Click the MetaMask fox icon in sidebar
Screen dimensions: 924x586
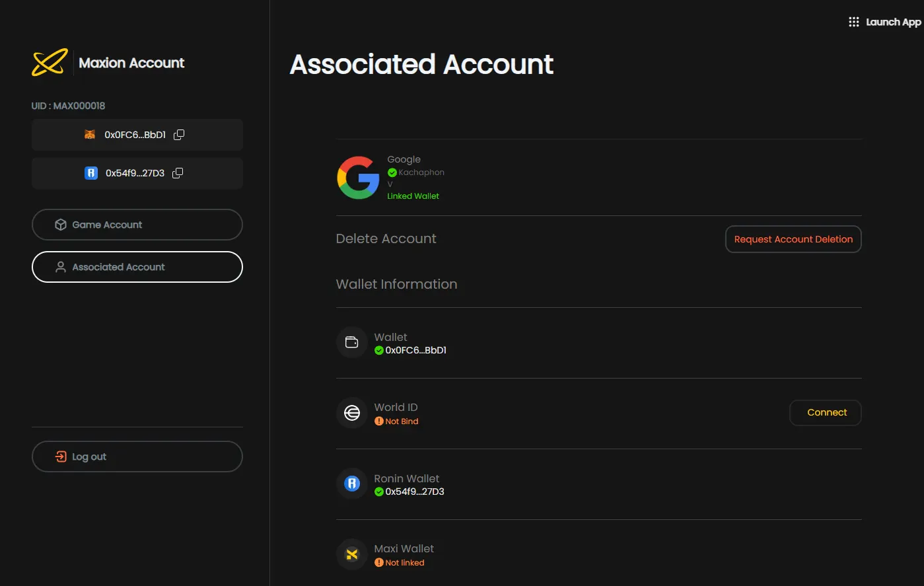click(90, 135)
